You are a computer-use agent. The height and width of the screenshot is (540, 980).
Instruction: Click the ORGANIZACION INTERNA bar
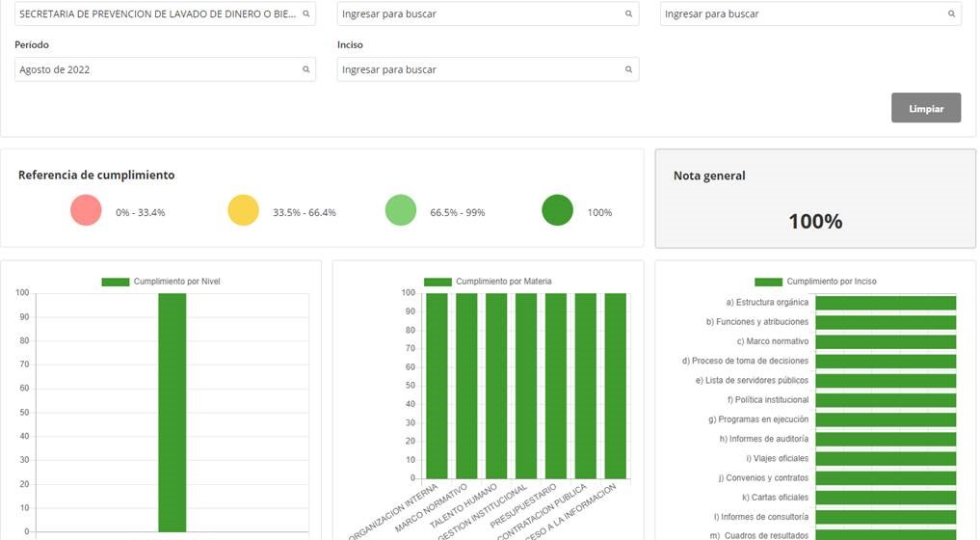[x=437, y=386]
